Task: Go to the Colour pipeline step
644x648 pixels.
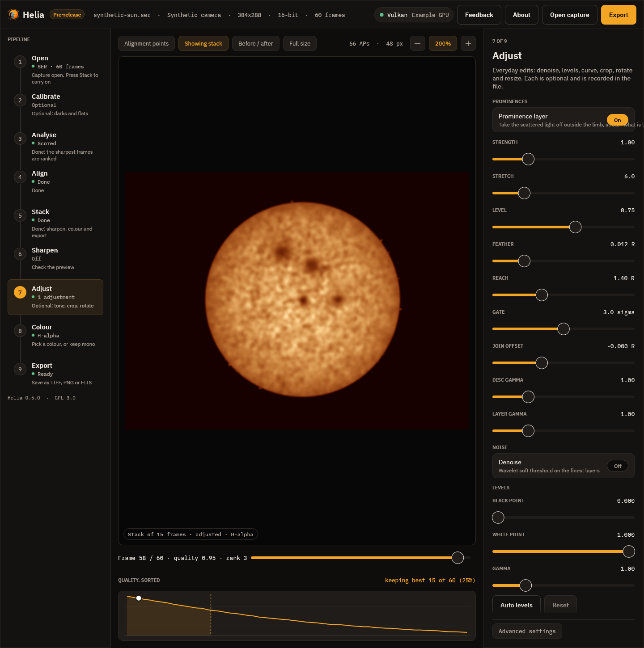Action: (55, 335)
